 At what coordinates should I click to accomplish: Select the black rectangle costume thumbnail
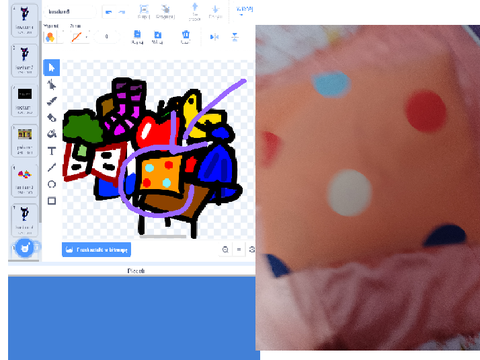(x=25, y=100)
